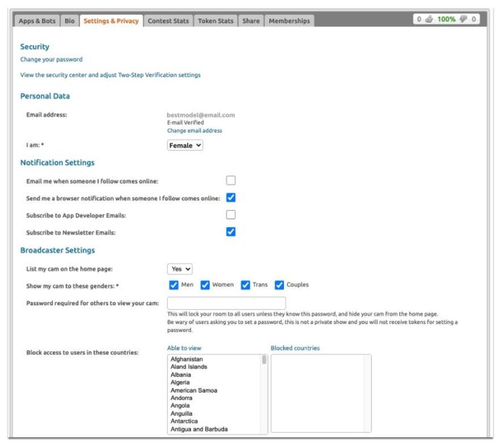Check Subscribe to App Developer Emails
This screenshot has height=448, width=501.
pos(230,215)
